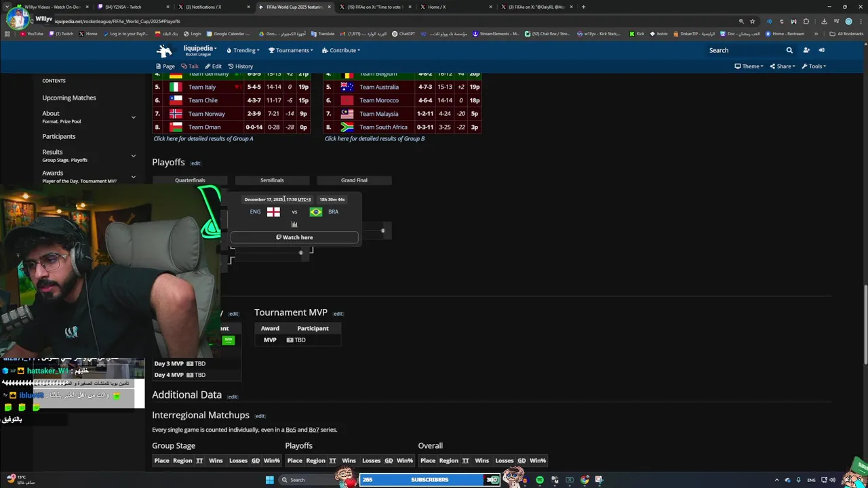This screenshot has width=868, height=488.
Task: Click the Liquipedia horse logo
Action: point(164,51)
